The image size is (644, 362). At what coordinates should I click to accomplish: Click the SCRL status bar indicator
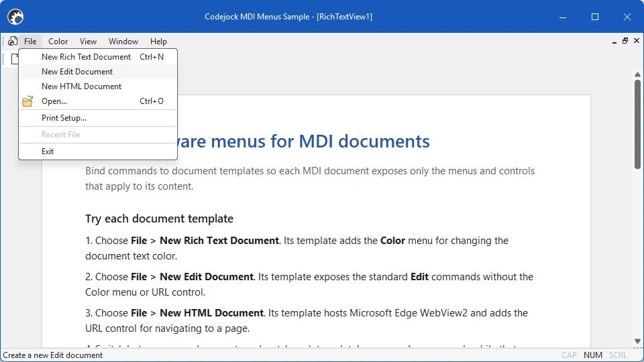(618, 355)
